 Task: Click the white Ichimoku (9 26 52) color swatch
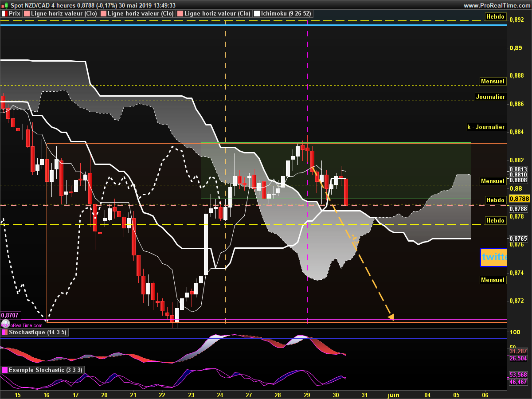(x=256, y=14)
